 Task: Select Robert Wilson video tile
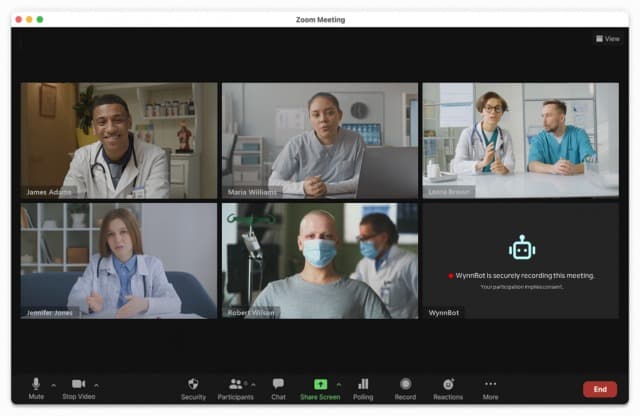[320, 261]
